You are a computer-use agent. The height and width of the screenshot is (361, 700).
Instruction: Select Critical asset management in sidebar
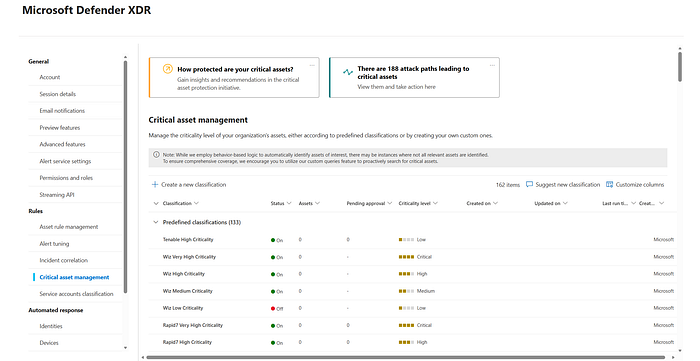pyautogui.click(x=74, y=277)
